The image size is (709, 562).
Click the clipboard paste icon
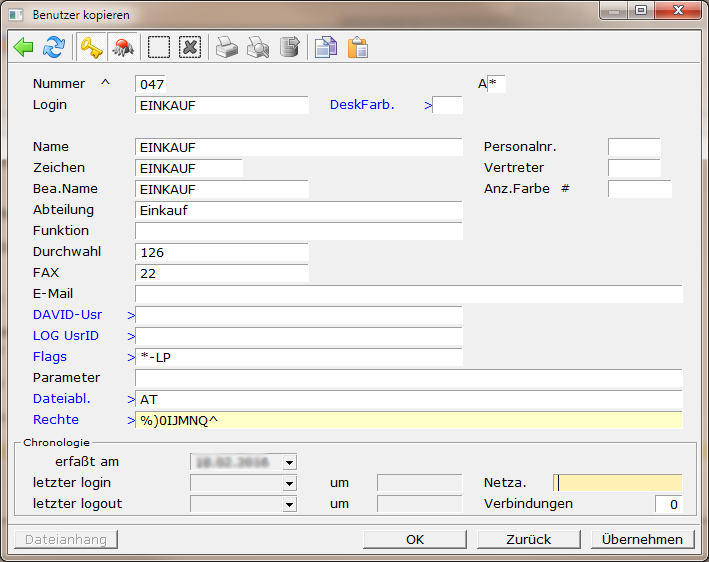pyautogui.click(x=357, y=47)
